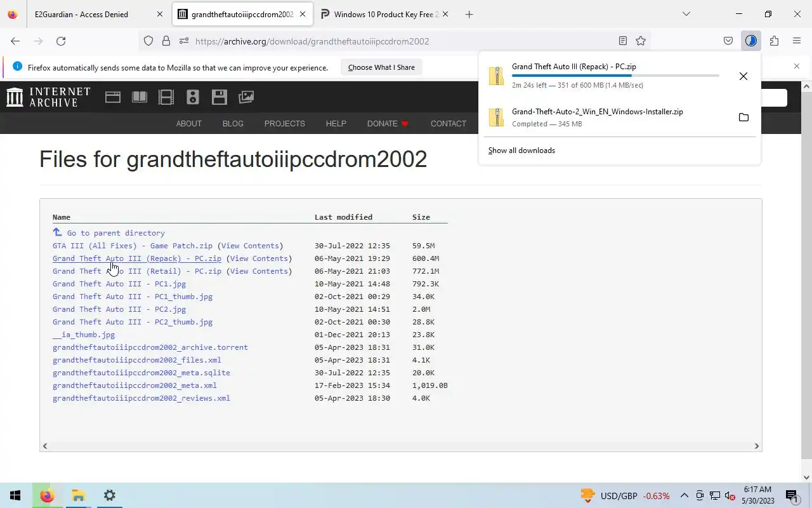Click the Internet Archive logo
Image resolution: width=812 pixels, height=508 pixels.
pyautogui.click(x=48, y=97)
